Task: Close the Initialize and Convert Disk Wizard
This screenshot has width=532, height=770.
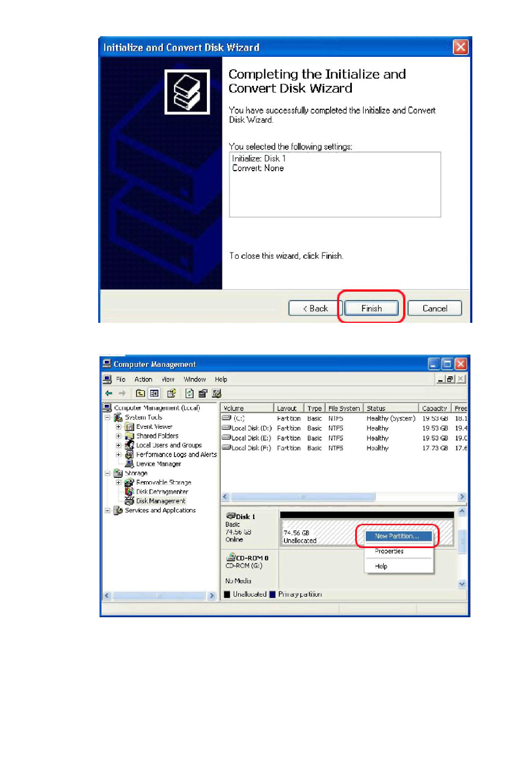Action: 460,47
